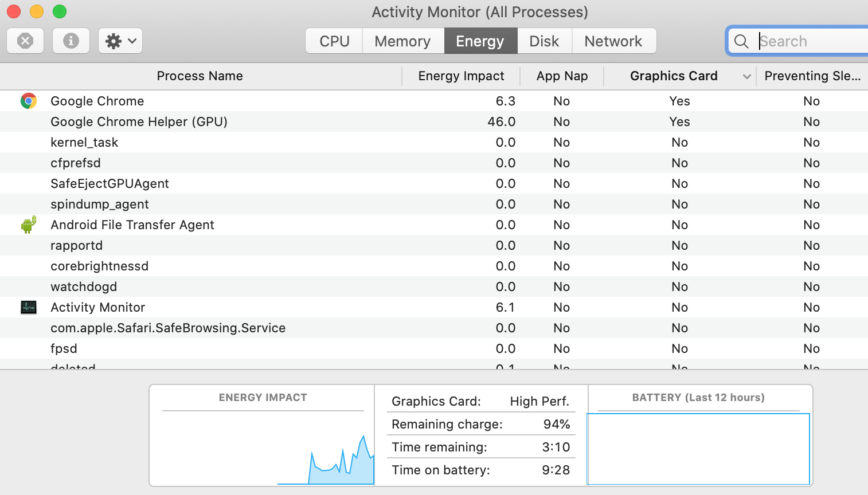The height and width of the screenshot is (495, 868).
Task: Open the Disk tab
Action: (x=544, y=41)
